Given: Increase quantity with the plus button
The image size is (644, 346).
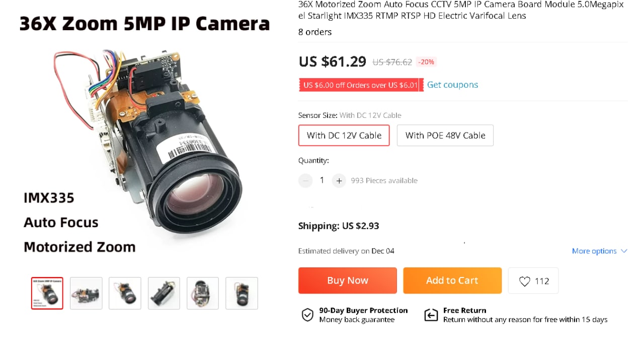Looking at the screenshot, I should (339, 180).
